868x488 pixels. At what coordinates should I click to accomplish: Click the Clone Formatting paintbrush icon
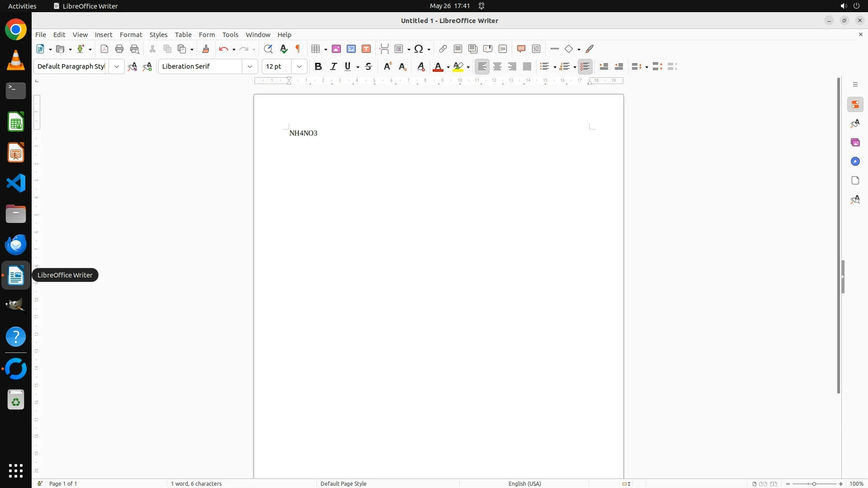coord(206,49)
